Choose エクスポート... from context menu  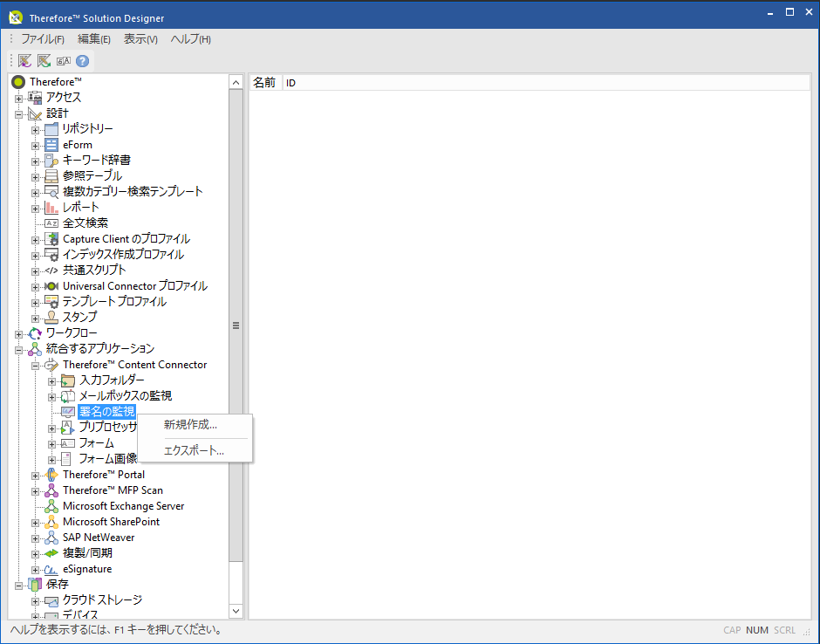point(195,450)
